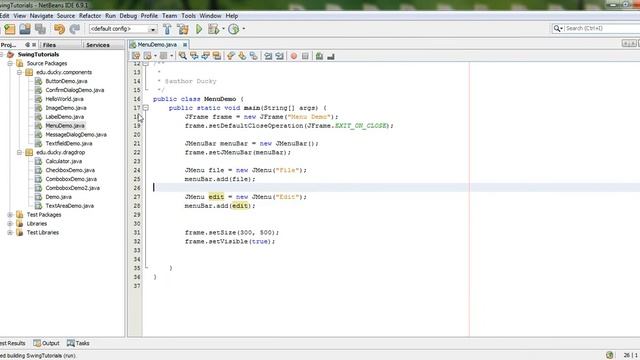Open the Tasks panel tab
The width and height of the screenshot is (640, 360).
[x=78, y=343]
